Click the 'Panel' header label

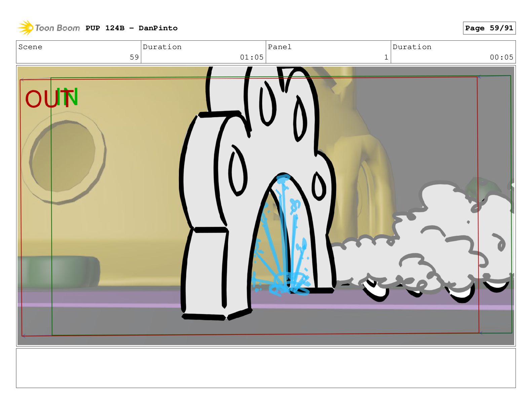(279, 47)
